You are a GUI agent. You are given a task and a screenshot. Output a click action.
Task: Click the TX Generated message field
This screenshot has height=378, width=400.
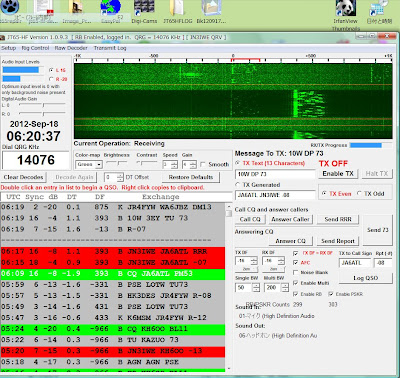275,195
